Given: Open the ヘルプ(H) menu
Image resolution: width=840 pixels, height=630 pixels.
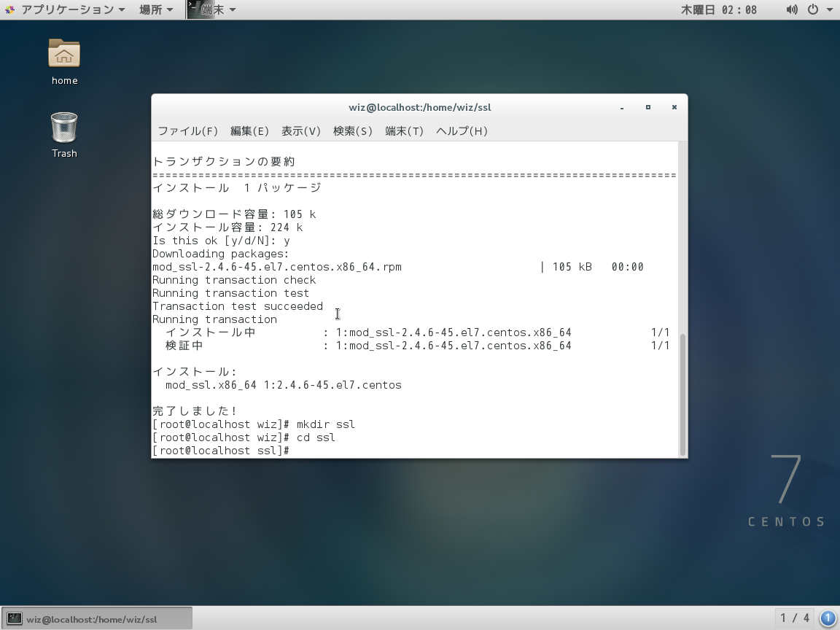Looking at the screenshot, I should pyautogui.click(x=462, y=131).
